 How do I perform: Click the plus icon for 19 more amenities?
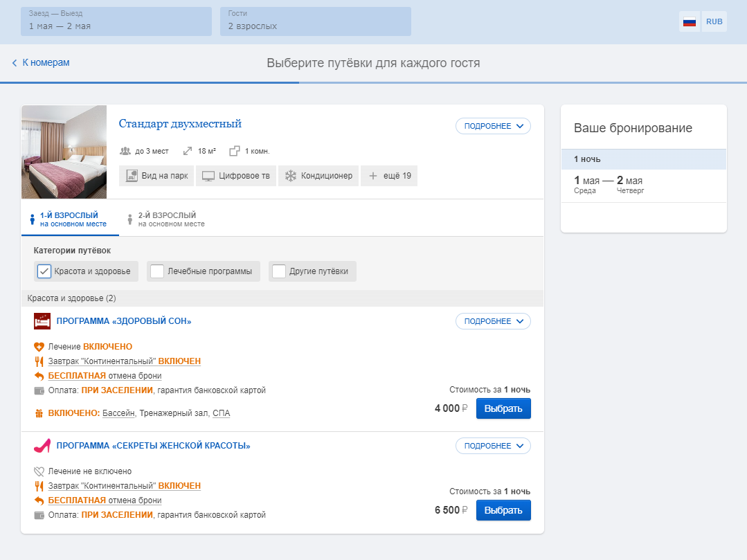[373, 176]
